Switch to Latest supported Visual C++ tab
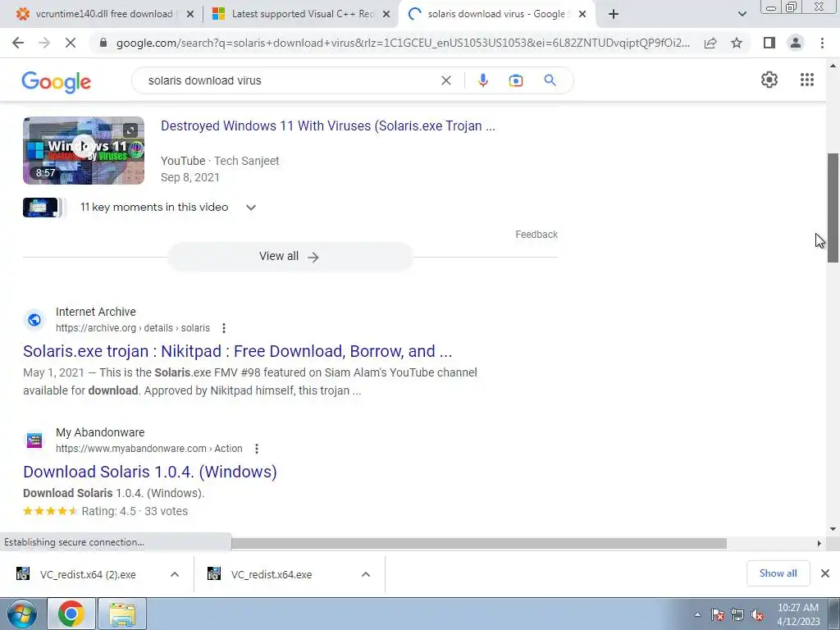 click(300, 14)
